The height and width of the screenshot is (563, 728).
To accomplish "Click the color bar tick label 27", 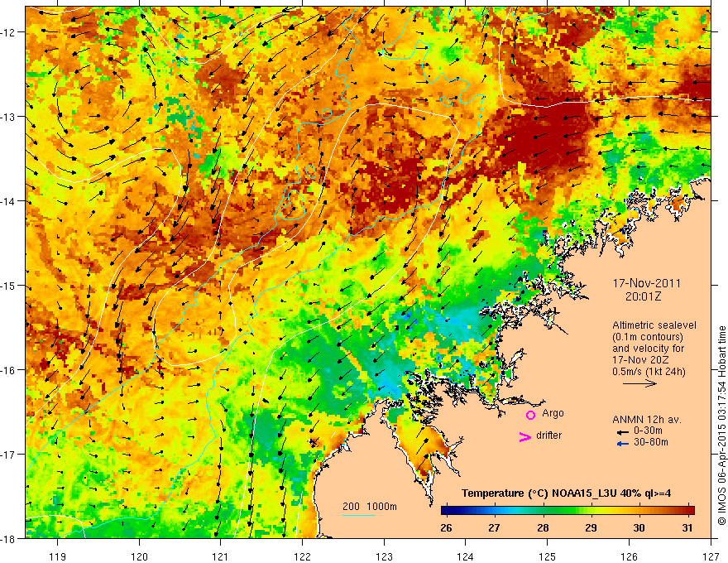I will 494,528.
